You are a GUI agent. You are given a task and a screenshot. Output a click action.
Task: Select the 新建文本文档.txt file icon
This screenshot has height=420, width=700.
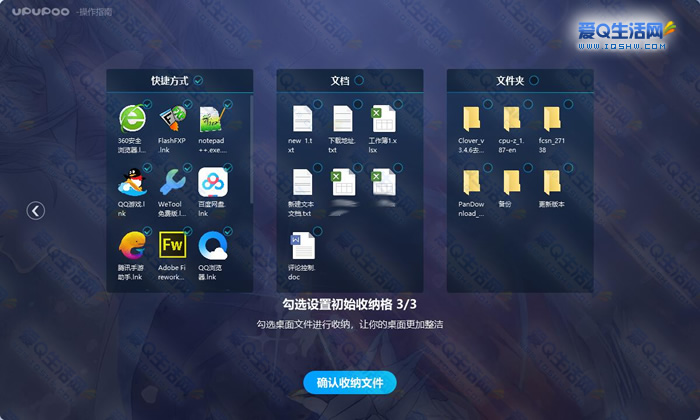coord(302,182)
